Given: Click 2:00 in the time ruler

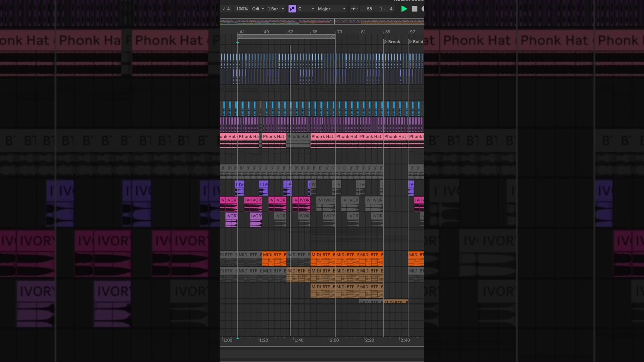Looking at the screenshot, I should coord(334,340).
